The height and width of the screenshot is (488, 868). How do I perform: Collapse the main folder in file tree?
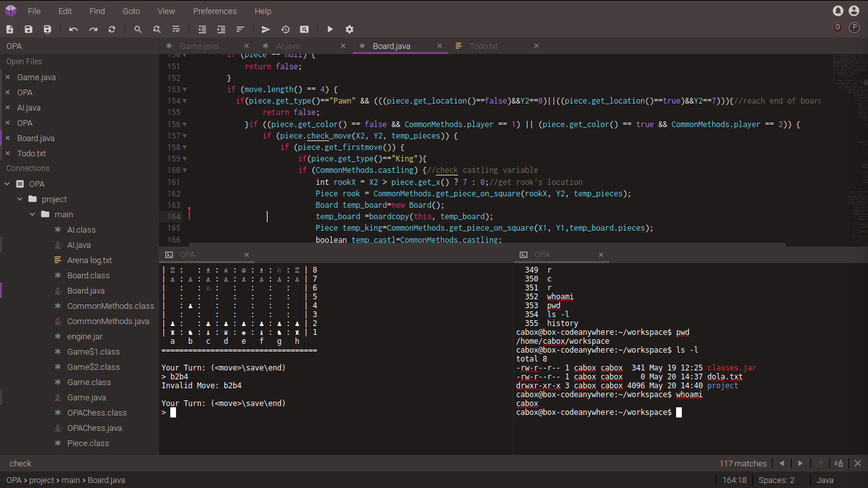[x=33, y=214]
